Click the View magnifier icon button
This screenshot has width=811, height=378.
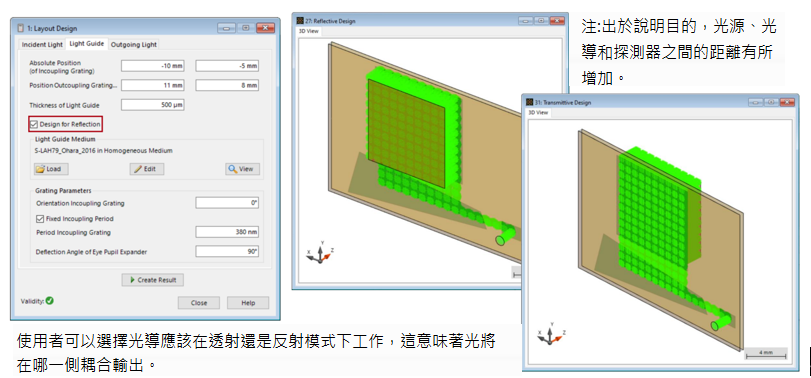point(243,169)
